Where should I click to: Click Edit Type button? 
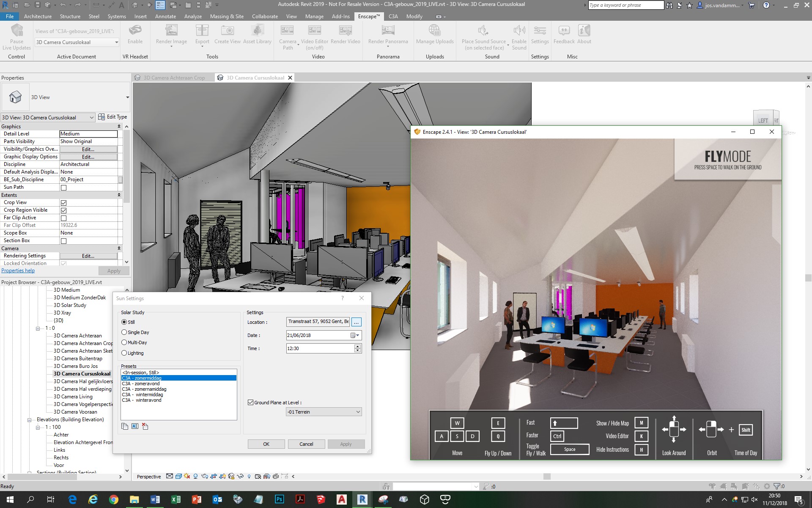112,117
